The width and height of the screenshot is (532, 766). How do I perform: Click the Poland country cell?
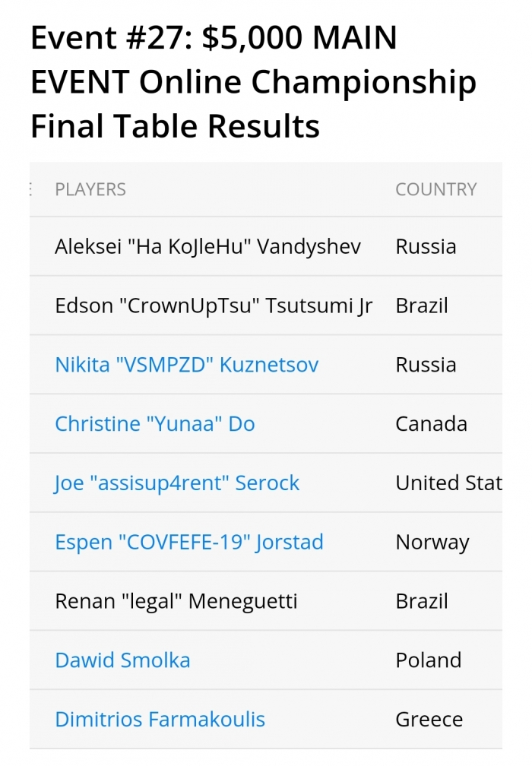click(x=429, y=660)
